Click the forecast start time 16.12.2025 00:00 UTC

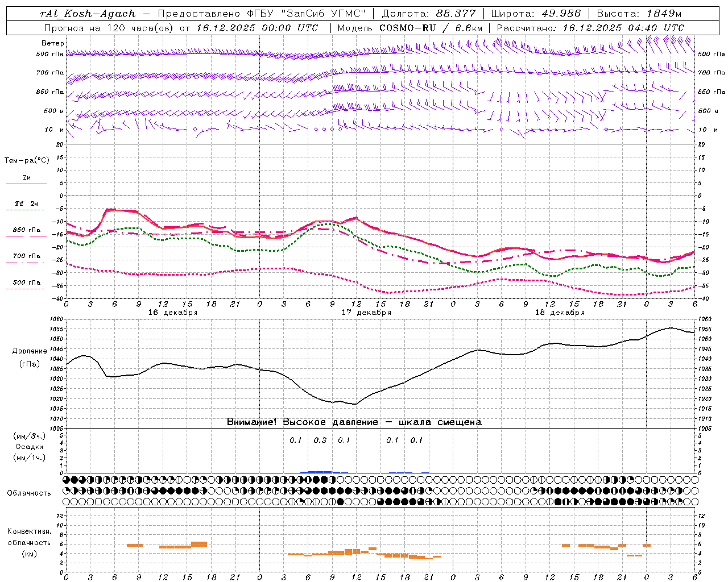(257, 28)
